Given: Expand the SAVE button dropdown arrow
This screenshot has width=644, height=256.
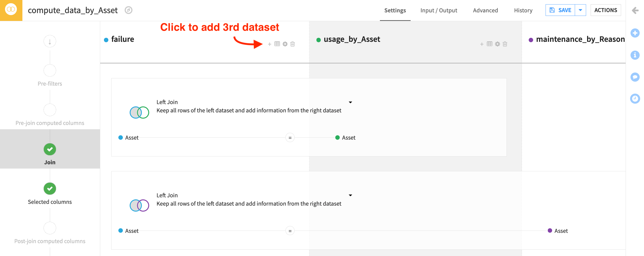Looking at the screenshot, I should pos(581,10).
